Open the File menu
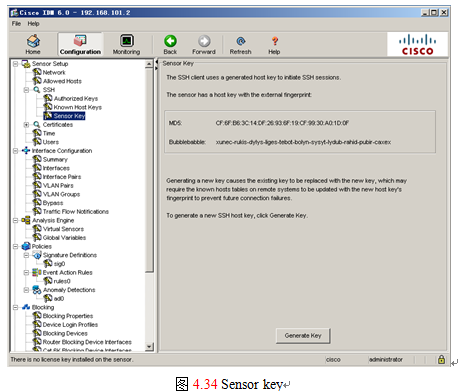This screenshot has height=391, width=473. coord(16,24)
